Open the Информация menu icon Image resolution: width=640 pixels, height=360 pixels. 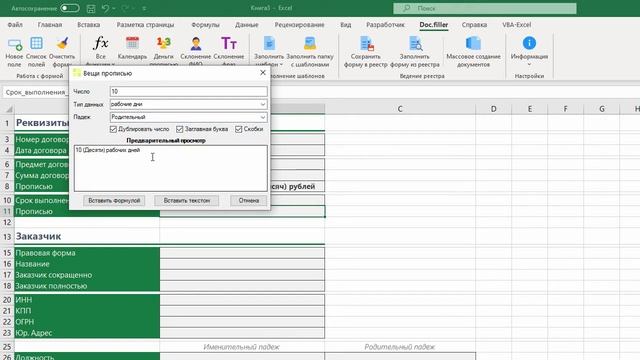pos(529,43)
